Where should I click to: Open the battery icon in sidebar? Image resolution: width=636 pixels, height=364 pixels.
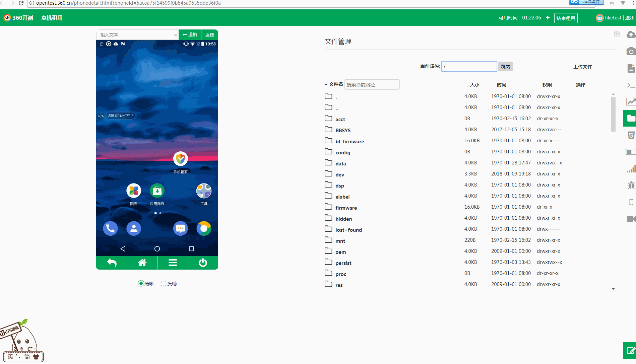(631, 152)
